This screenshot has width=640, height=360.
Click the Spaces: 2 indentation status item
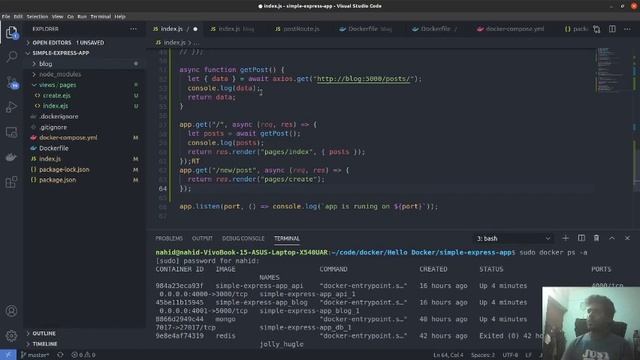coord(483,355)
